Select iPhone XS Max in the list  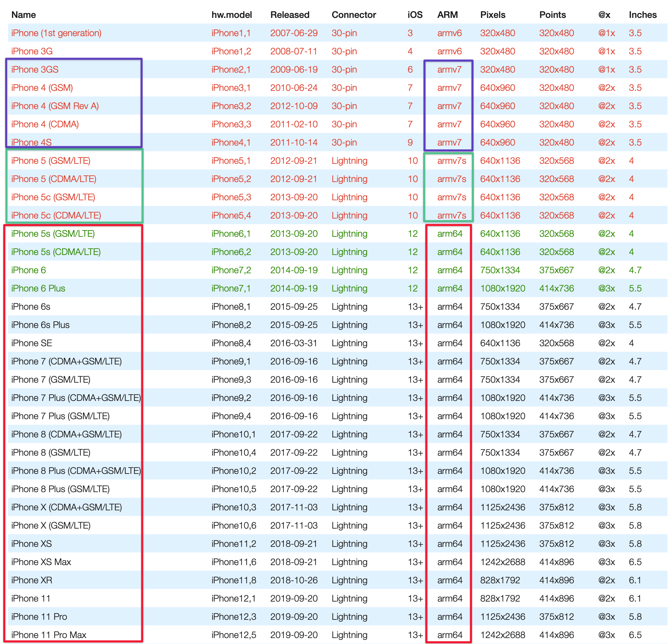click(41, 562)
